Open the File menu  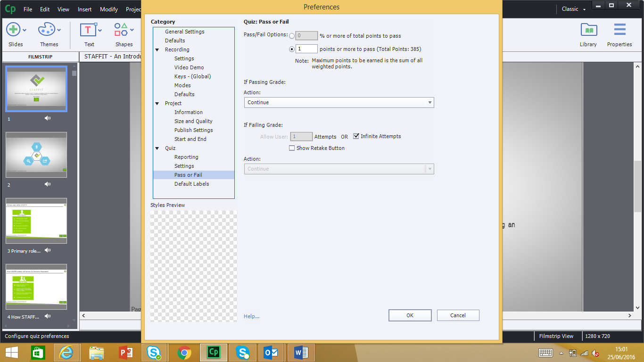click(x=28, y=9)
